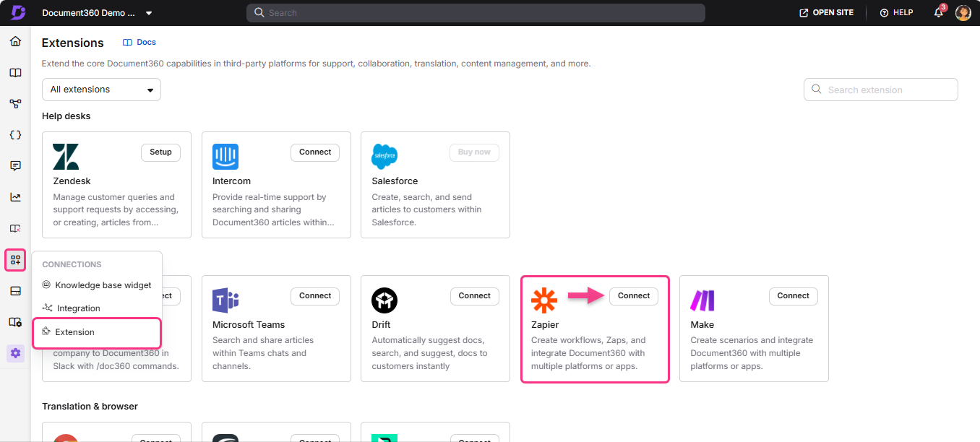
Task: Click the Settings gear icon in sidebar
Action: point(14,353)
